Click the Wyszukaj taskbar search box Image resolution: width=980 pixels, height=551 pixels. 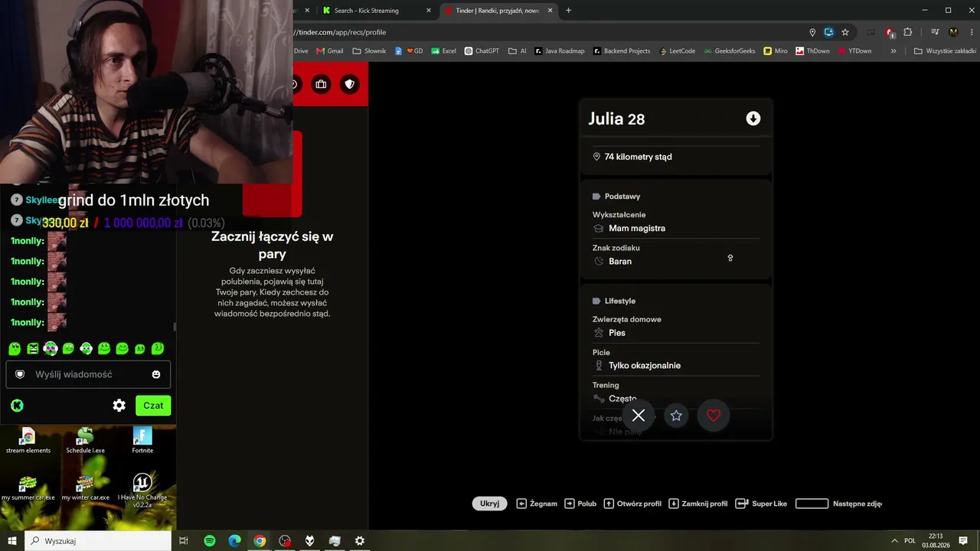pos(98,540)
